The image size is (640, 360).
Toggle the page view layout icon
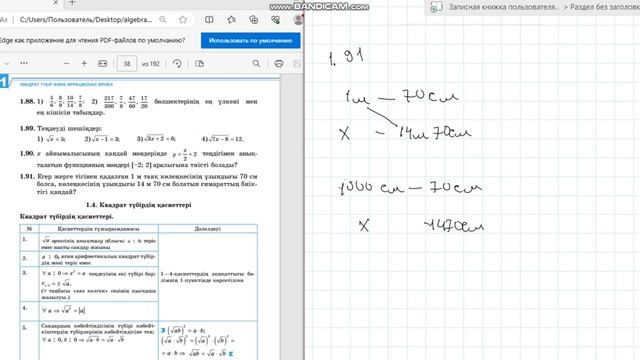pyautogui.click(x=200, y=64)
